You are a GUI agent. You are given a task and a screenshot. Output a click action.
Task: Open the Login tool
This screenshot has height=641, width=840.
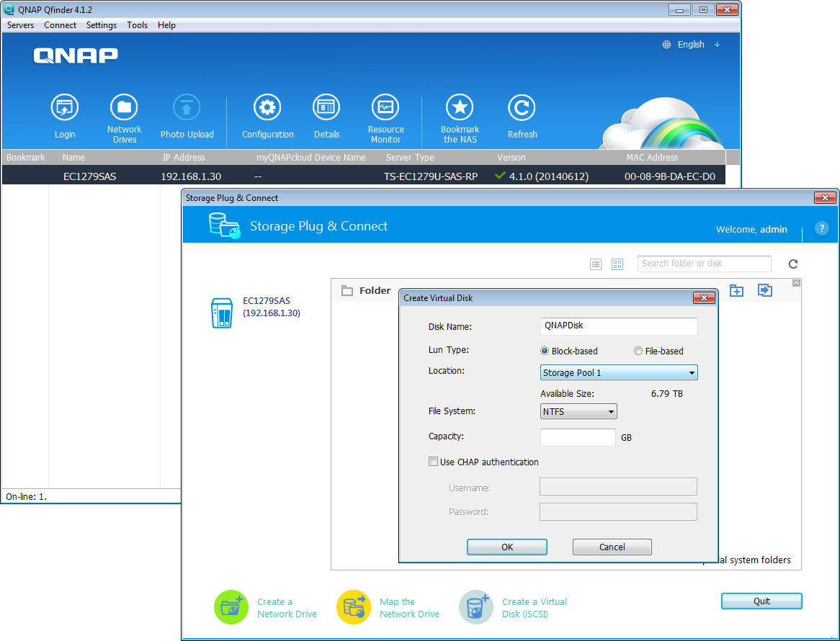pos(65,107)
